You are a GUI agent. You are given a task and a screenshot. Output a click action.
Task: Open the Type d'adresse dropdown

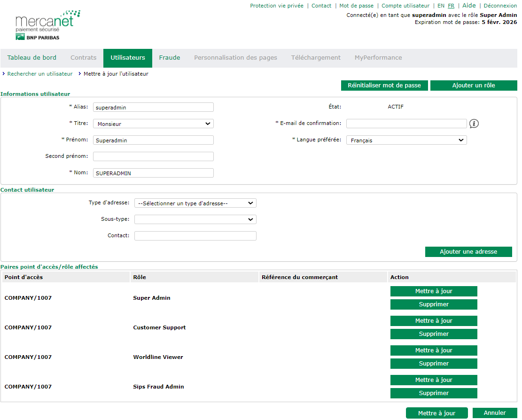pyautogui.click(x=195, y=203)
